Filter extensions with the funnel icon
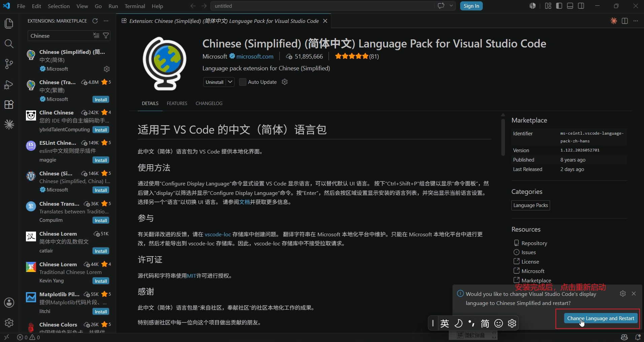 coord(106,36)
